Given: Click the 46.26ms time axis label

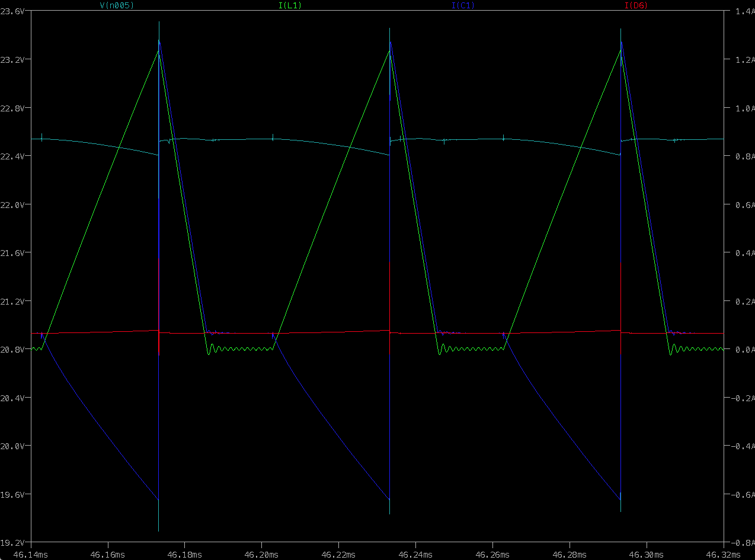Looking at the screenshot, I should [x=493, y=554].
